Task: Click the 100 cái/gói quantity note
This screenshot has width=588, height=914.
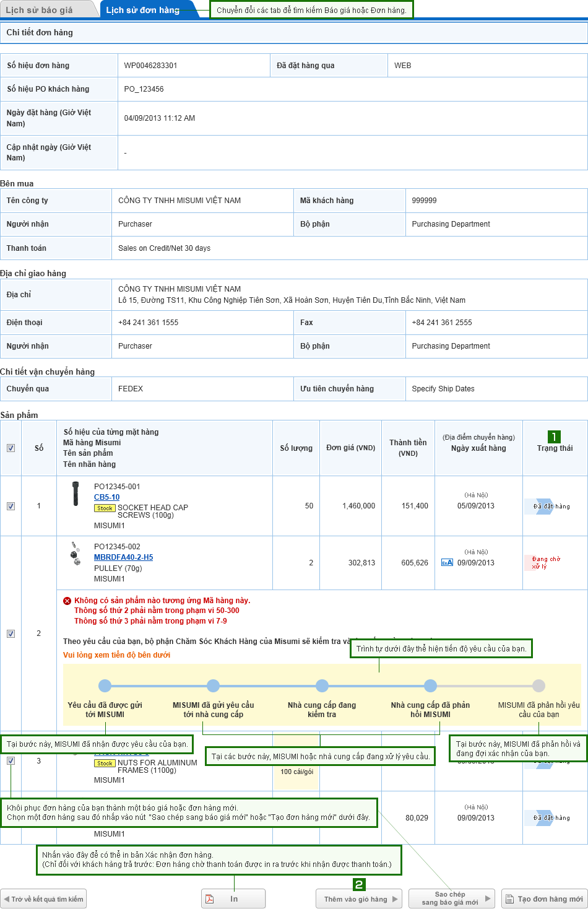Action: tap(296, 772)
